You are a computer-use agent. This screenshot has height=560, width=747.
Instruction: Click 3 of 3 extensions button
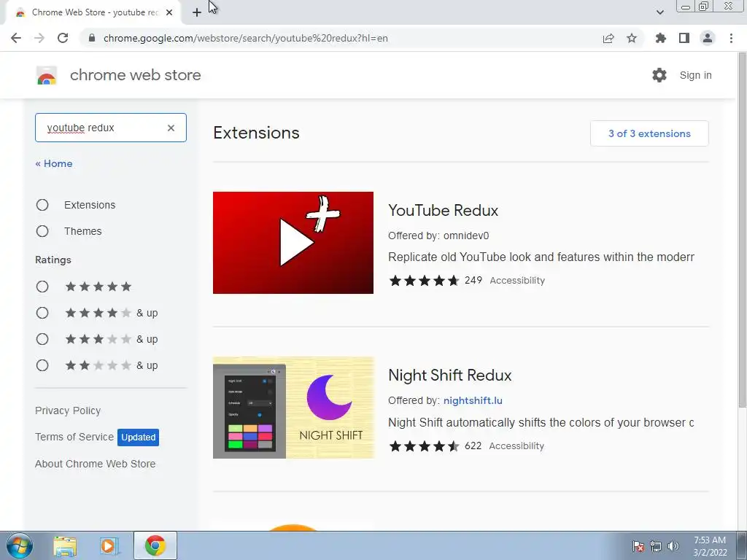tap(649, 133)
